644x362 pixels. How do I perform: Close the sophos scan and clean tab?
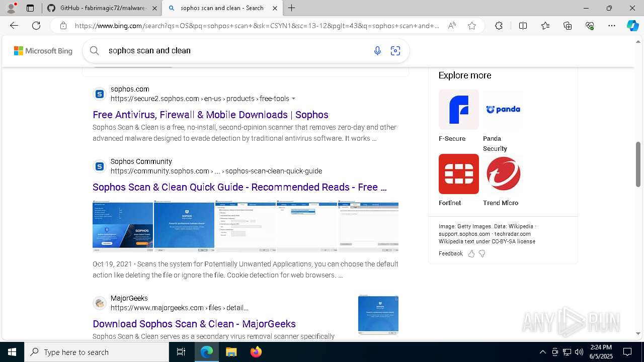click(275, 8)
